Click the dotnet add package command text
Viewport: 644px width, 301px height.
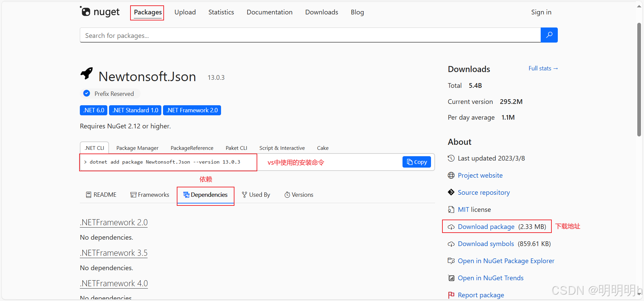coord(165,162)
